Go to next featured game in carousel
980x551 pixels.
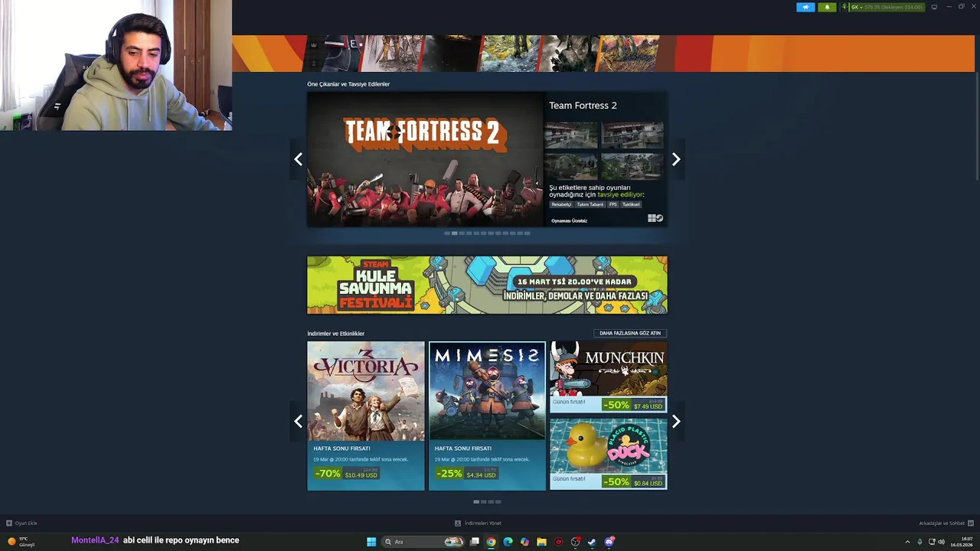point(675,159)
